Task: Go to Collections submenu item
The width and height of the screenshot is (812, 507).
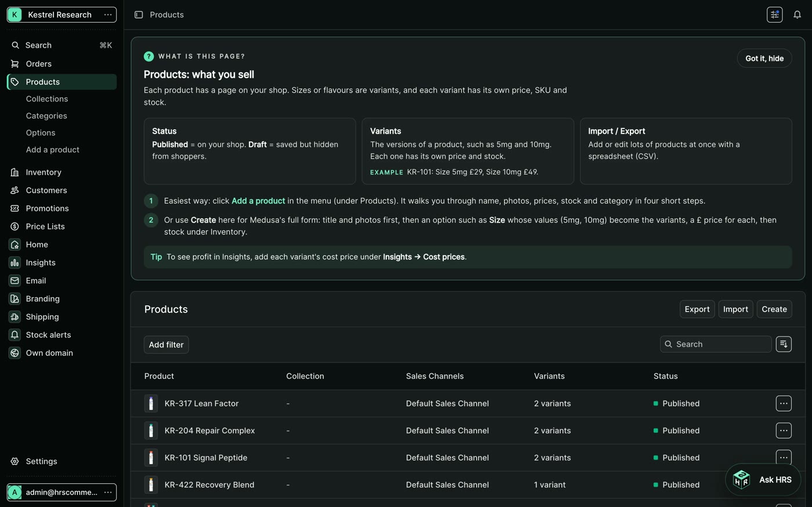Action: coord(47,99)
